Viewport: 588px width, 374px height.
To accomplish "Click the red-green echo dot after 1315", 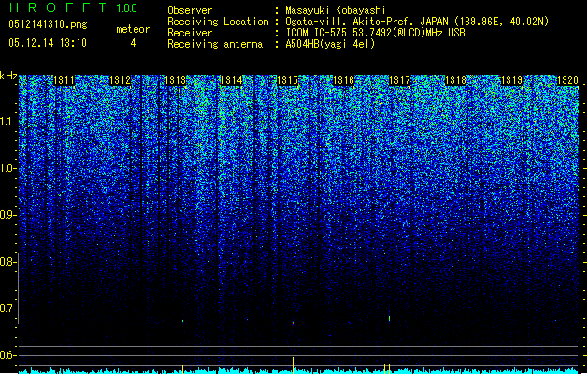I will pyautogui.click(x=294, y=323).
